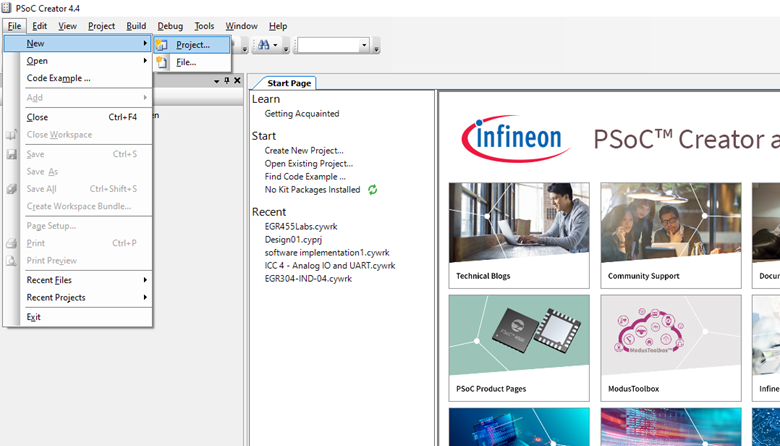780x446 pixels.
Task: Close the left workspace panel
Action: click(x=237, y=81)
